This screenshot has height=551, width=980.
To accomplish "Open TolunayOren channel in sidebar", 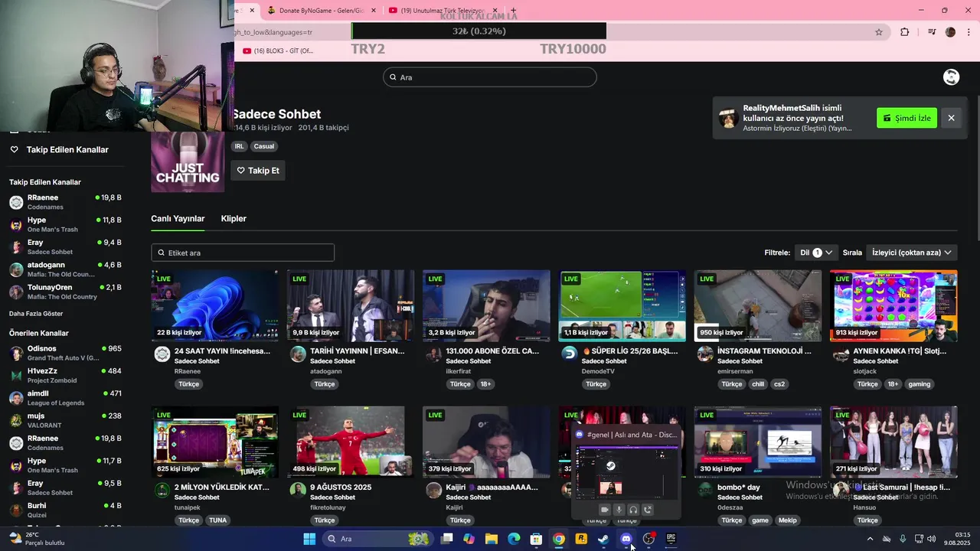I will 65,292.
